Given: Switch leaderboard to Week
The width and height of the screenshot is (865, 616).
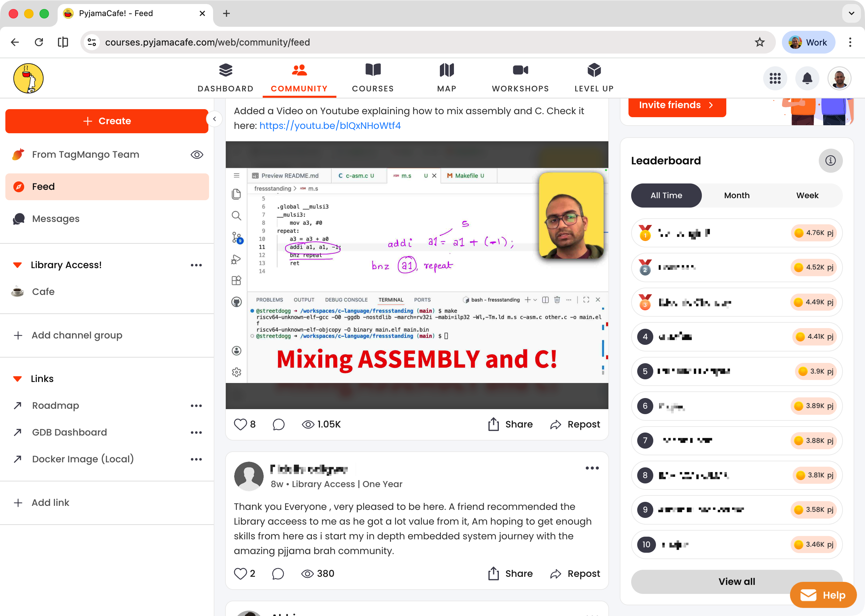Looking at the screenshot, I should point(807,195).
